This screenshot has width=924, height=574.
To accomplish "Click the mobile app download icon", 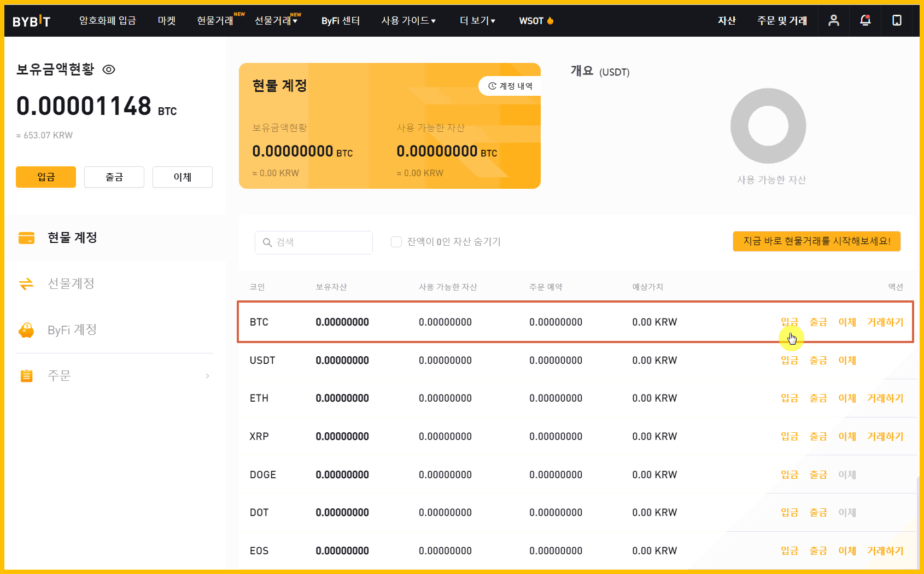I will click(x=897, y=20).
